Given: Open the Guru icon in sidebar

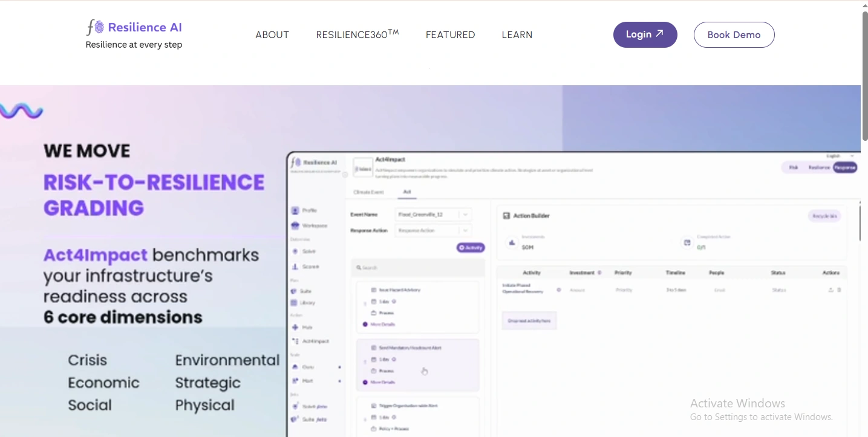Looking at the screenshot, I should tap(295, 367).
